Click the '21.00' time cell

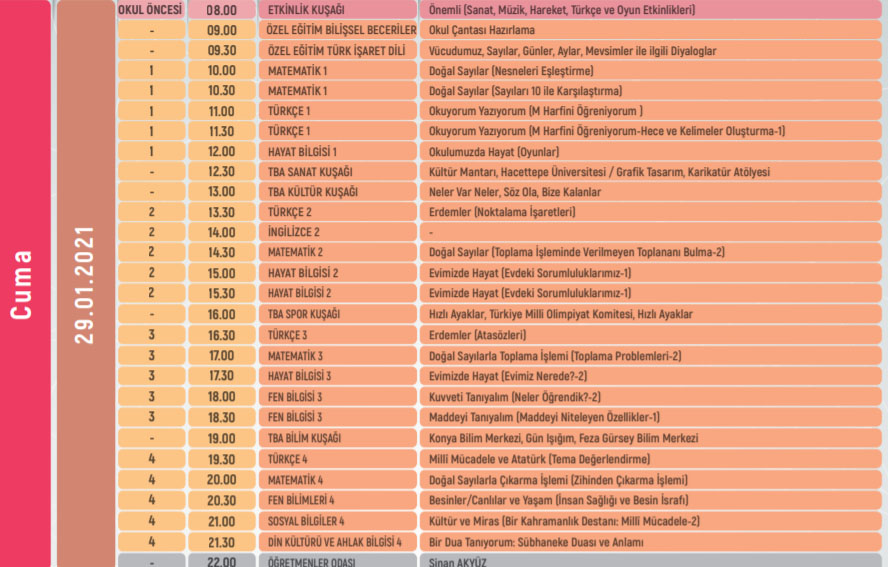coord(221,521)
